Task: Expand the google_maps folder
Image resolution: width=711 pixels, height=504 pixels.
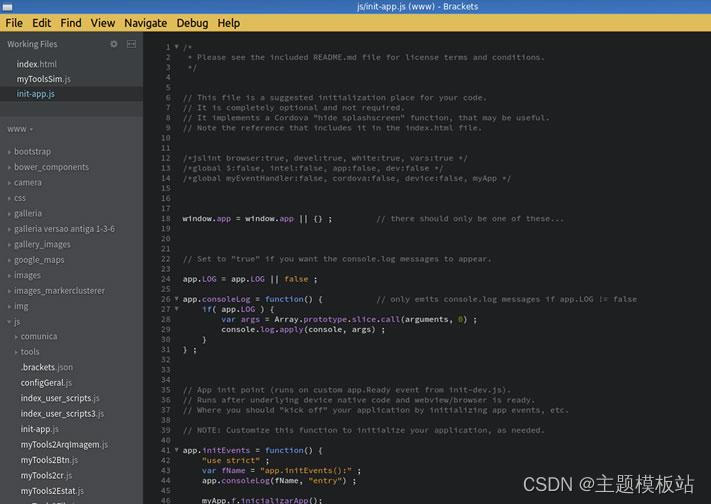Action: pyautogui.click(x=39, y=260)
